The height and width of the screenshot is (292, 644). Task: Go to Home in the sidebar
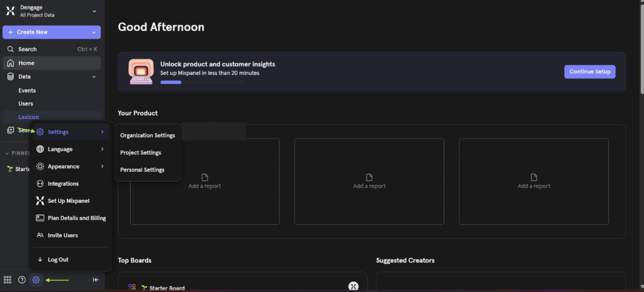(x=52, y=63)
